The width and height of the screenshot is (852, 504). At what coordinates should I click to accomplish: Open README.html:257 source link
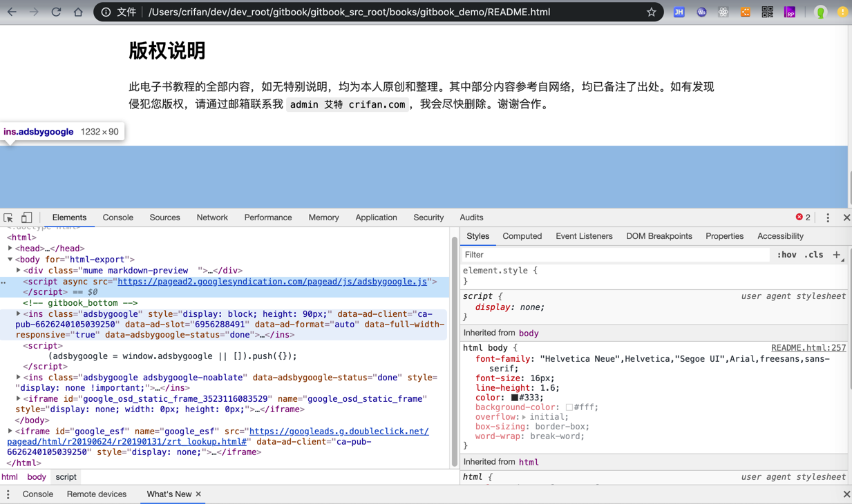(x=808, y=348)
